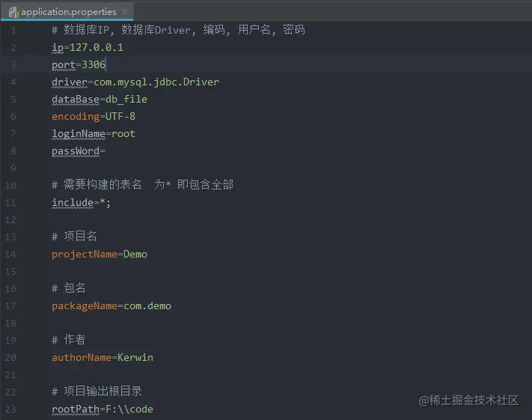This screenshot has width=532, height=420.
Task: Click the rootPath=F:\\code property
Action: click(103, 409)
